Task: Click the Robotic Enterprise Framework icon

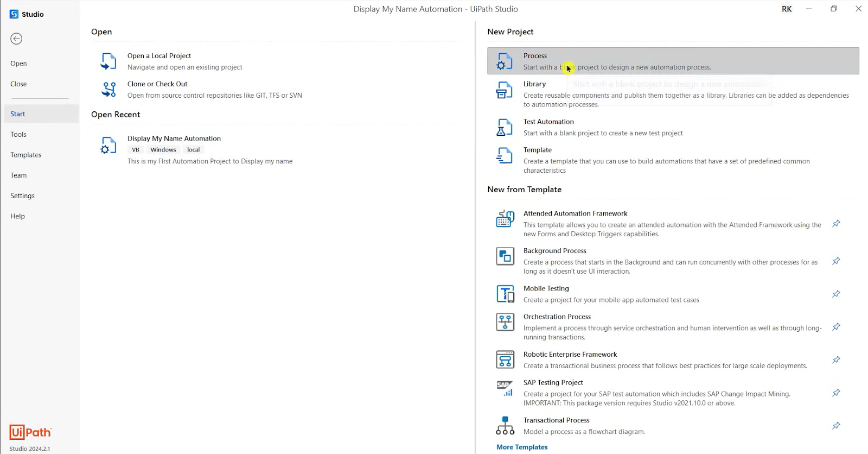Action: click(505, 360)
